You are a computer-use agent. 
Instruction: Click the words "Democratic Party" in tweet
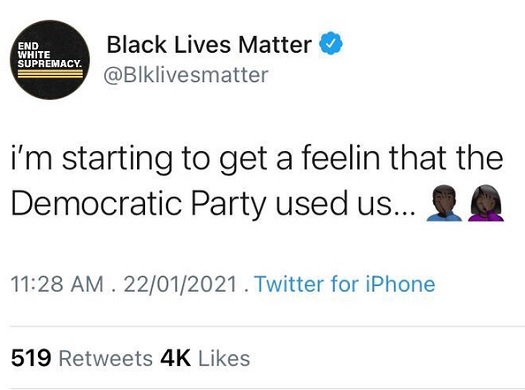(x=139, y=204)
